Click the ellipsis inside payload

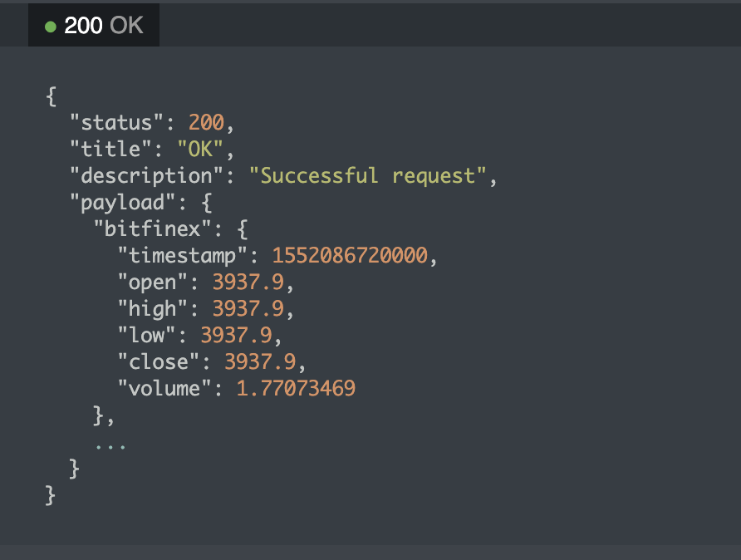(x=110, y=446)
